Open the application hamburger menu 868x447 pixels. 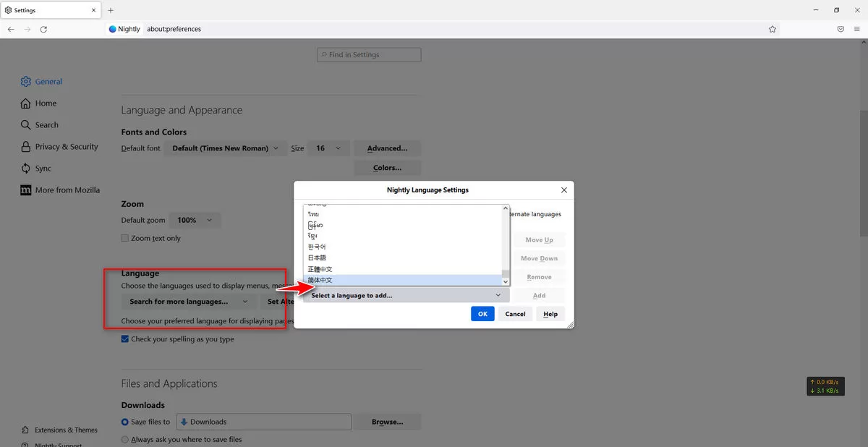coord(857,29)
